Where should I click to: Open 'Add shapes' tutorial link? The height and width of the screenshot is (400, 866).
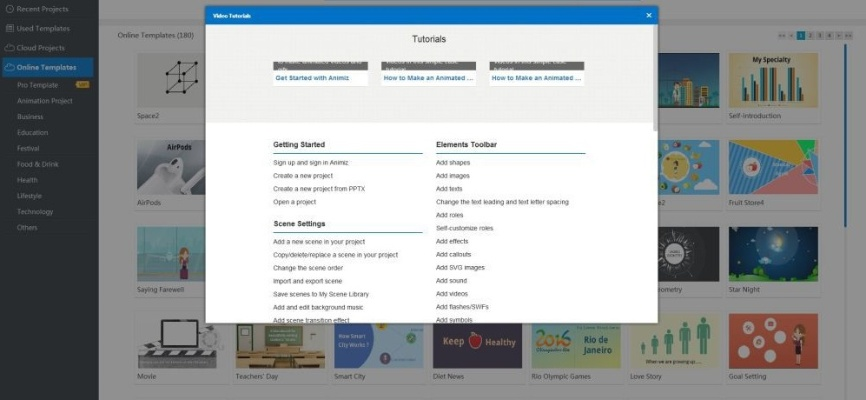pyautogui.click(x=453, y=162)
